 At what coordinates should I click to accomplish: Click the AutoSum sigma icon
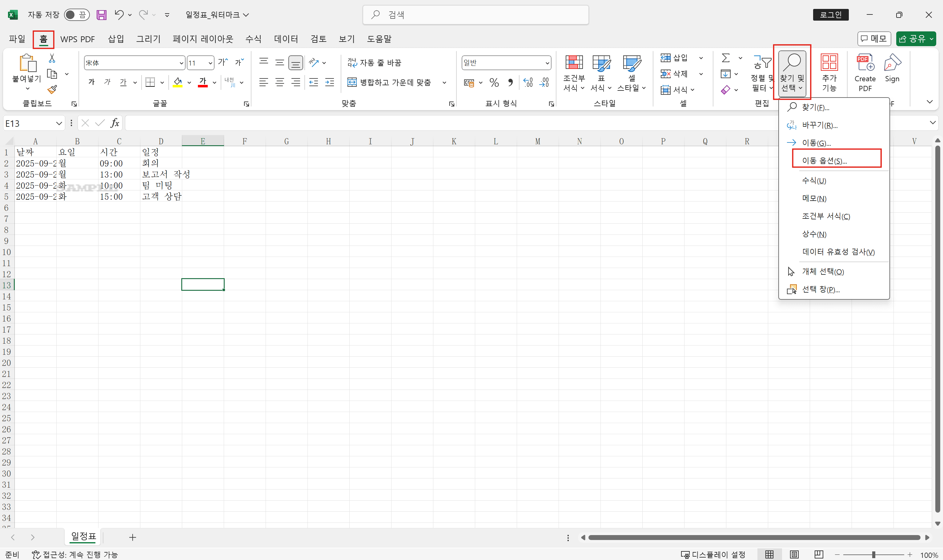click(x=725, y=58)
